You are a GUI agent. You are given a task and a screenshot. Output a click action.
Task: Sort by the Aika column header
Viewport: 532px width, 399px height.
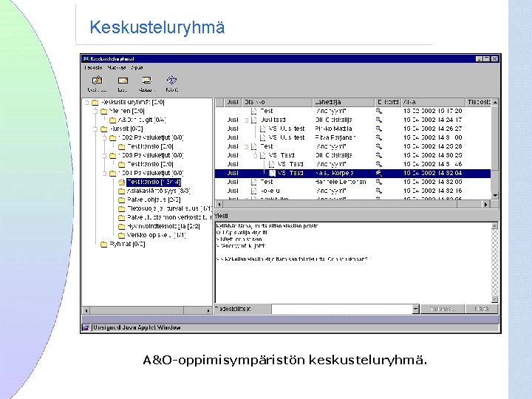click(x=433, y=102)
